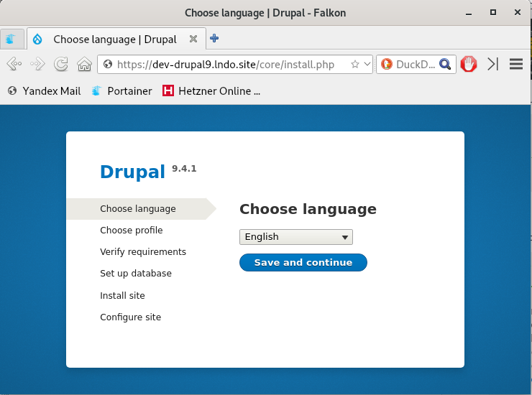Open the English language dropdown
The width and height of the screenshot is (532, 395).
point(296,237)
